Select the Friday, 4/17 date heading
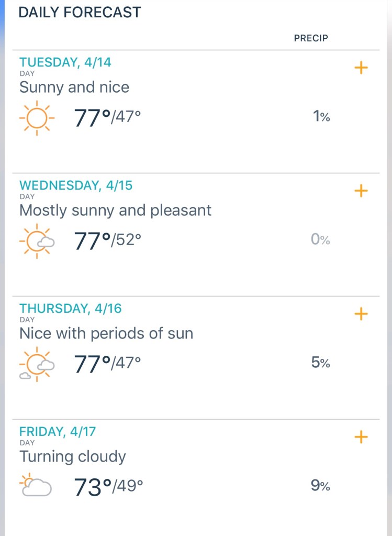Image resolution: width=392 pixels, height=536 pixels. coord(58,432)
